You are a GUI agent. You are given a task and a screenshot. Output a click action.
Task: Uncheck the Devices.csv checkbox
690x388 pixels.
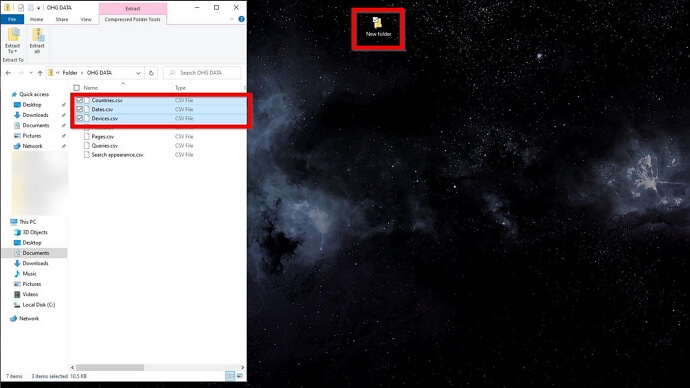80,118
